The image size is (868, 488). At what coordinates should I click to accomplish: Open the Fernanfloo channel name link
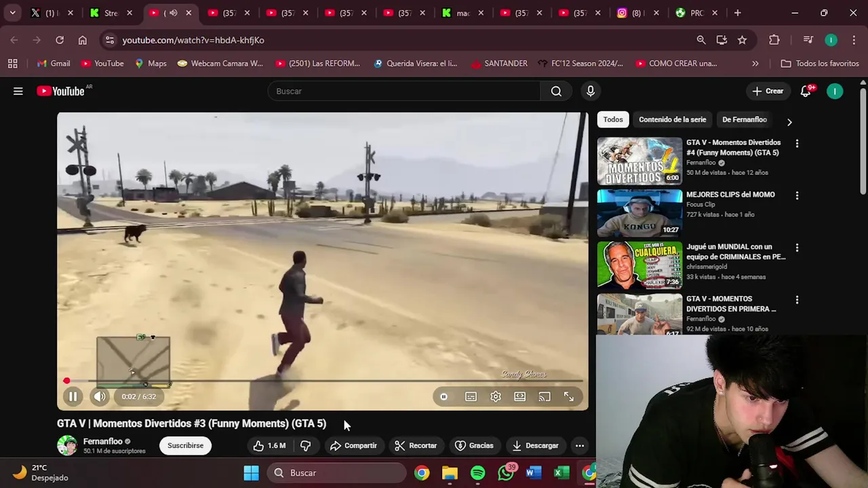(102, 441)
